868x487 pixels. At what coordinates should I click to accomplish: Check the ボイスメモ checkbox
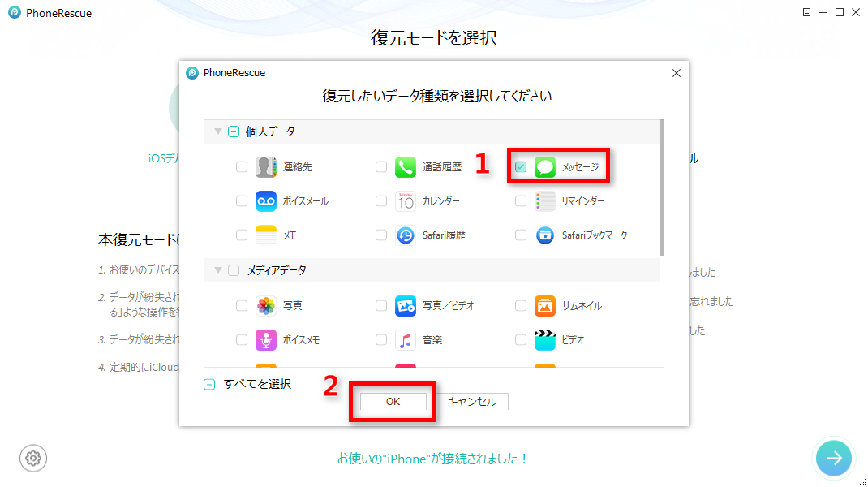pyautogui.click(x=242, y=339)
